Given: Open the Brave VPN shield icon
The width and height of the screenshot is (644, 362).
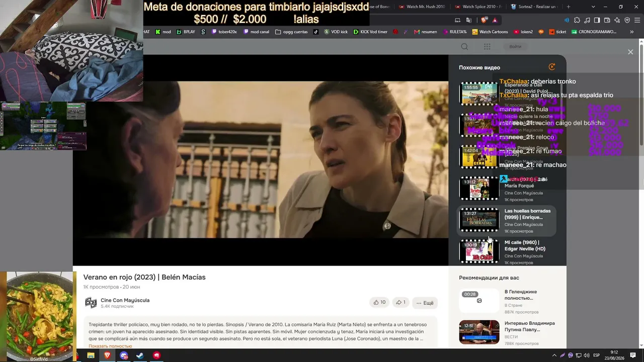Looking at the screenshot, I should [x=627, y=20].
